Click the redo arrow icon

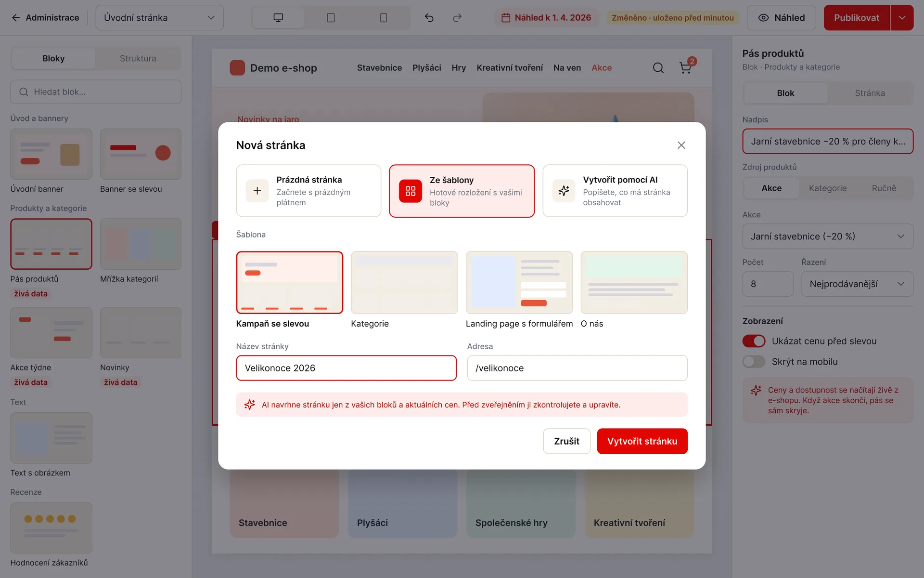coord(457,18)
